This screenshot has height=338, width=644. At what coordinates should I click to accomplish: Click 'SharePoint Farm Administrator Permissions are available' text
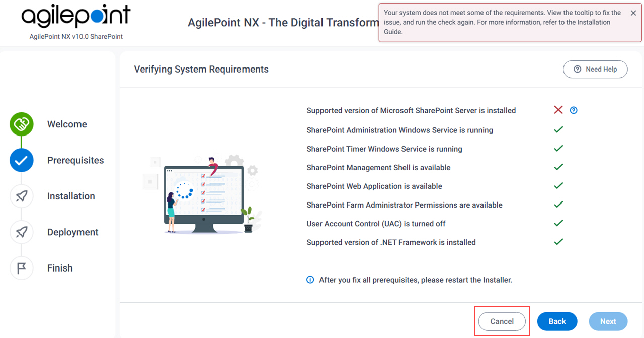(405, 205)
